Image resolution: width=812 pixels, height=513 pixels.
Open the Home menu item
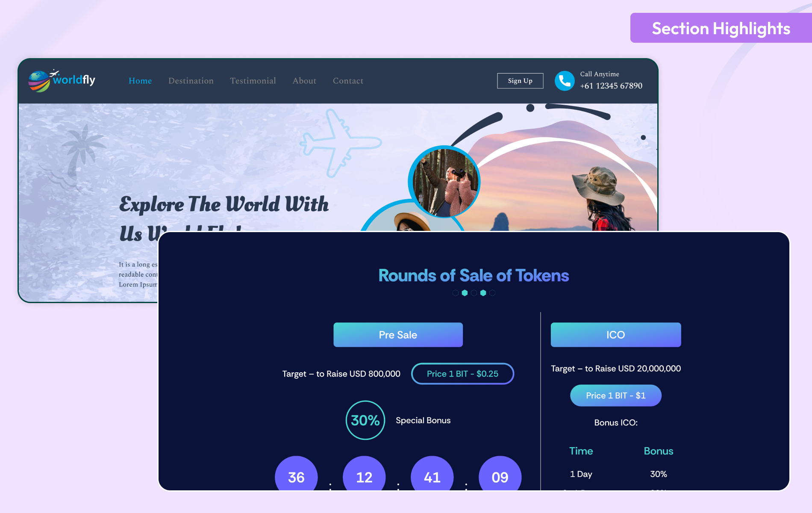pyautogui.click(x=140, y=81)
